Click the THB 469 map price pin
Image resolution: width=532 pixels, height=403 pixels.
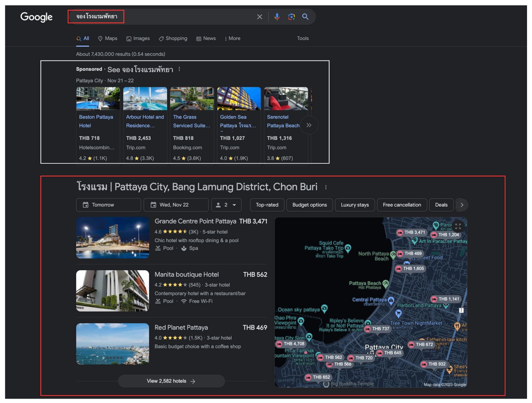(410, 254)
